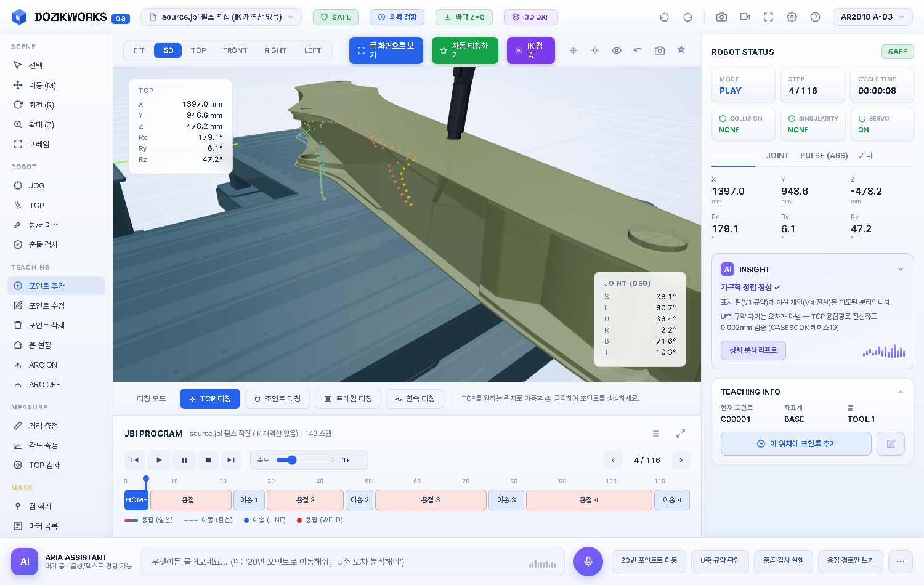Switch to the 기타 tab

[x=866, y=156]
